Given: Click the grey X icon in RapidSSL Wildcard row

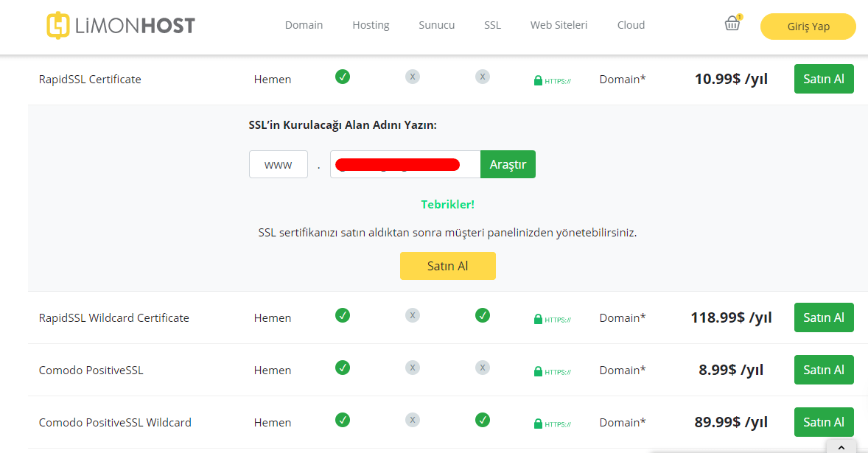Looking at the screenshot, I should coord(413,315).
